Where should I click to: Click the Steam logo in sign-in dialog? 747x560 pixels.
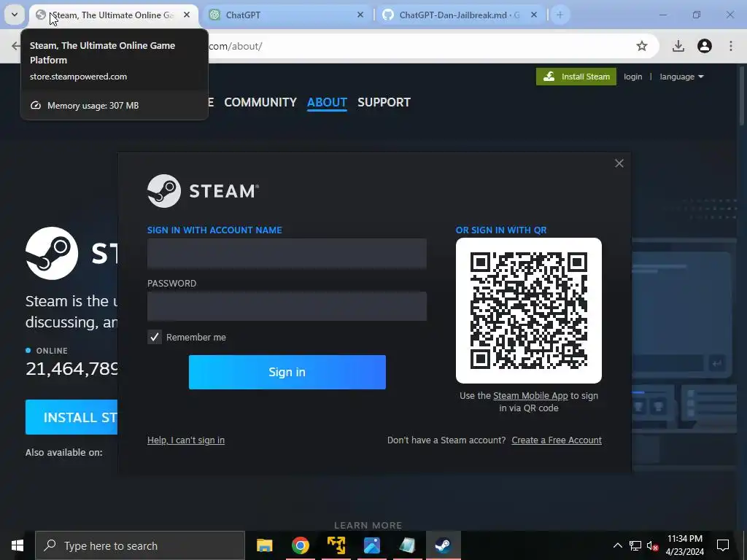point(203,191)
